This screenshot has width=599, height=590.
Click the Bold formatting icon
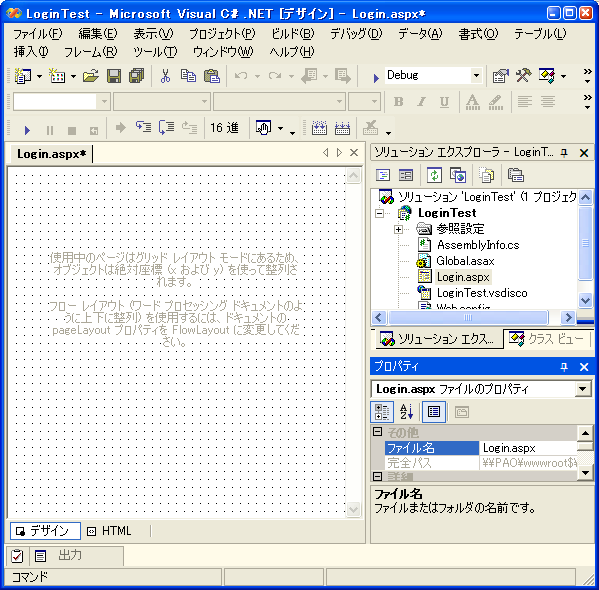[398, 102]
